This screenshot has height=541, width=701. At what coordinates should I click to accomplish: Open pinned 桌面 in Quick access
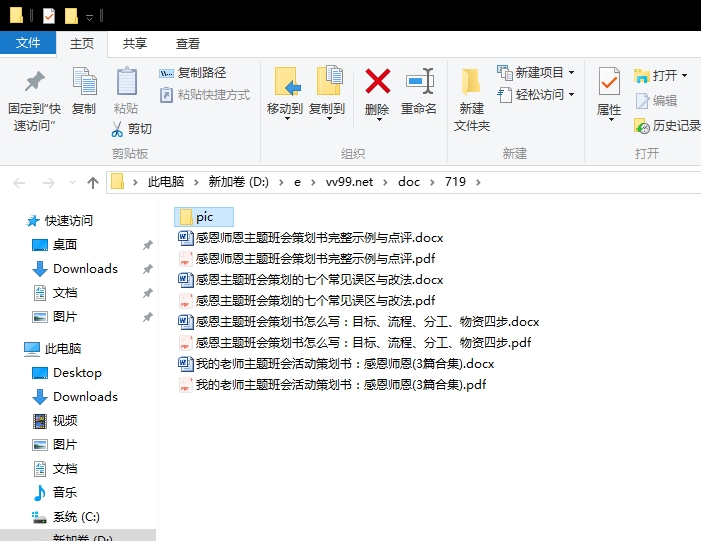tap(55, 245)
